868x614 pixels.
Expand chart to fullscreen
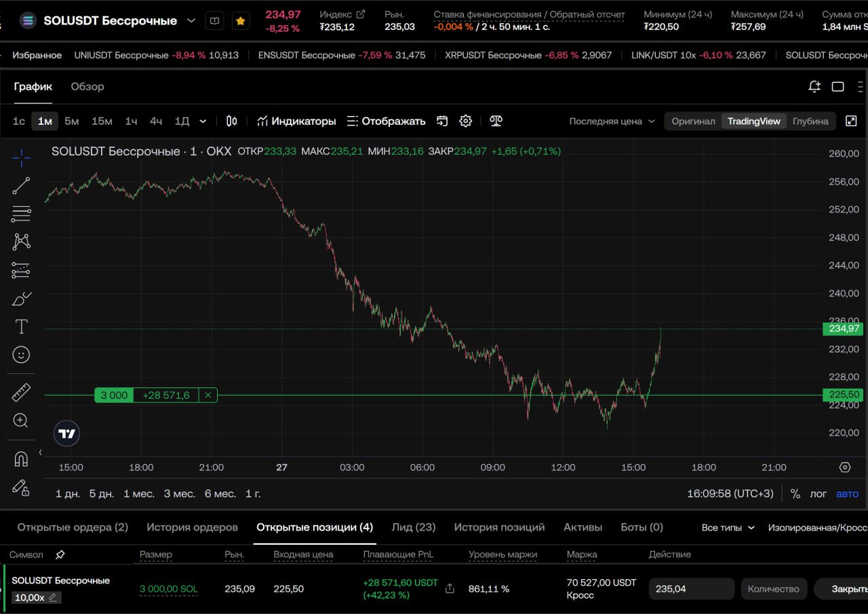[851, 121]
